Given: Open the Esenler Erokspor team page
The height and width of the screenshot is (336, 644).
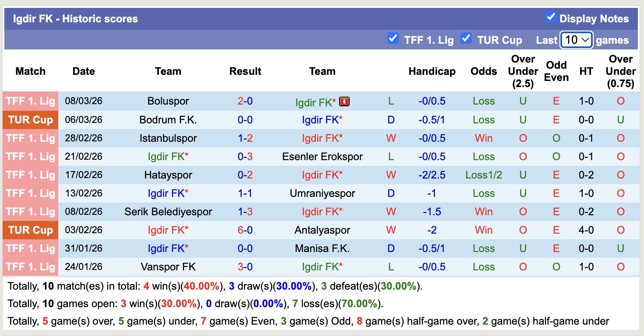Looking at the screenshot, I should 322,157.
